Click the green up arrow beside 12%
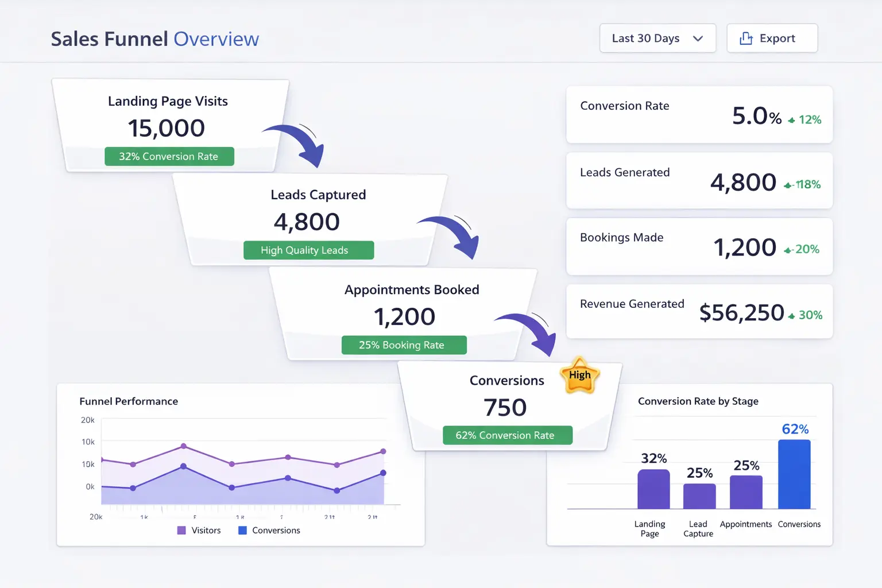 [x=792, y=121]
